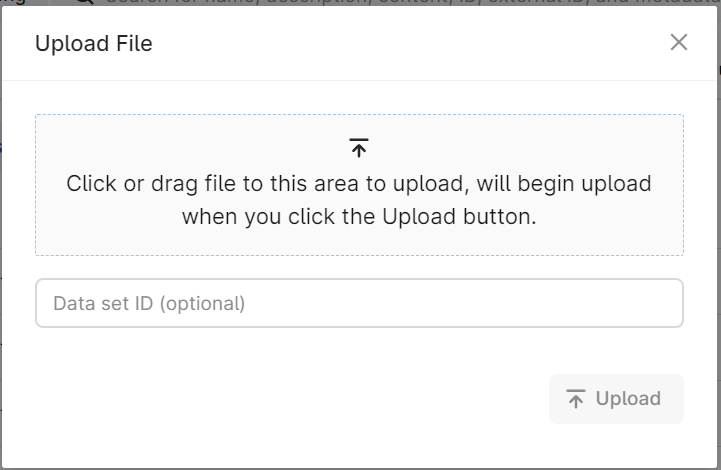Click the upload arrow icon in drop area
721x470 pixels.
[359, 148]
